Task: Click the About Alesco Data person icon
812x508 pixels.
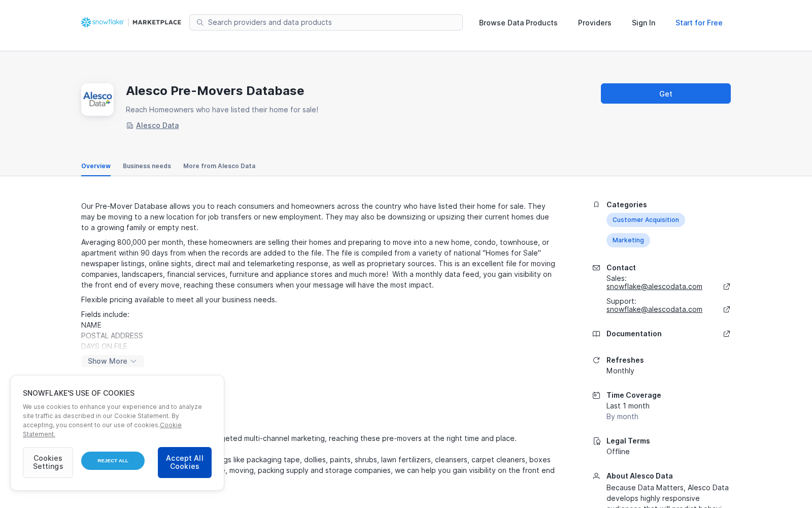Action: pyautogui.click(x=596, y=476)
